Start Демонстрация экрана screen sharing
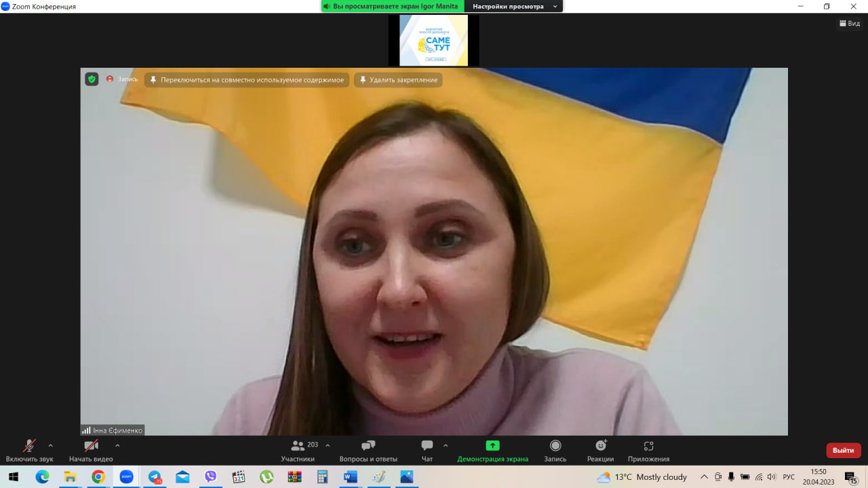The width and height of the screenshot is (868, 488). pyautogui.click(x=493, y=451)
